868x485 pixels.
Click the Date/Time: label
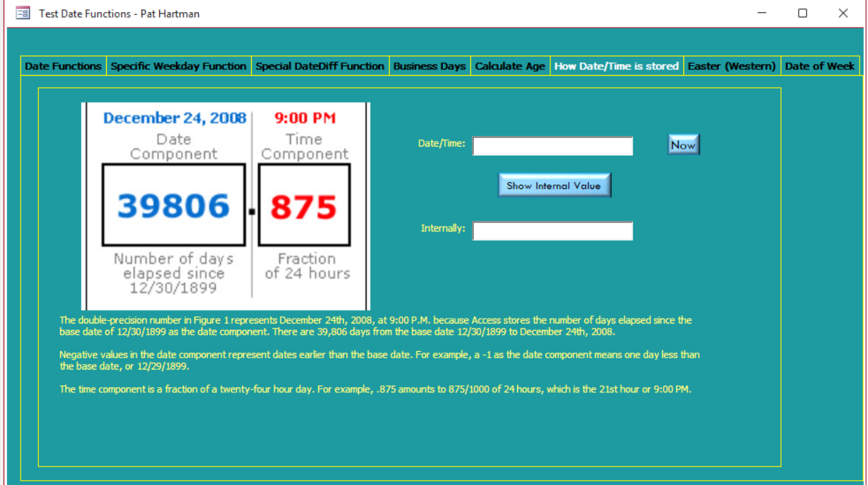click(x=441, y=144)
